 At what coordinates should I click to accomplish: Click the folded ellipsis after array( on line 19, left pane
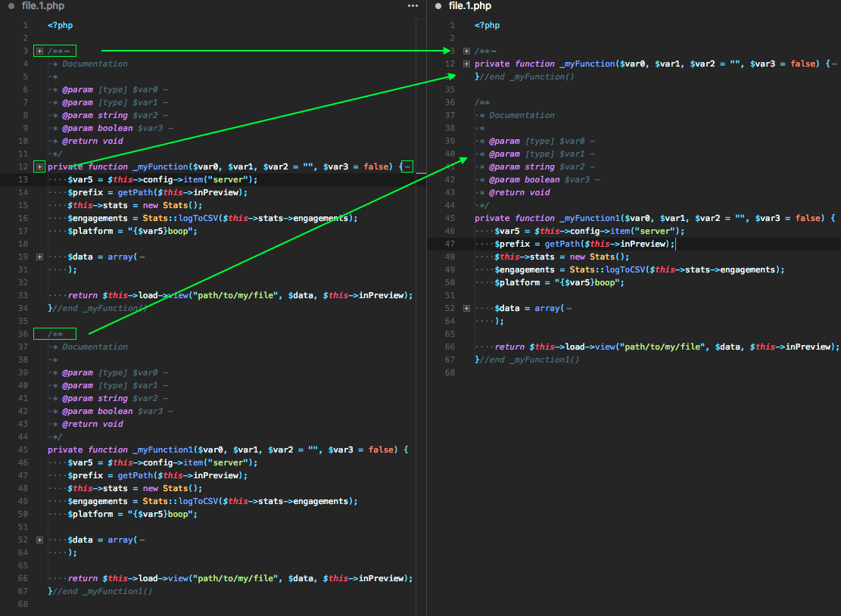142,257
